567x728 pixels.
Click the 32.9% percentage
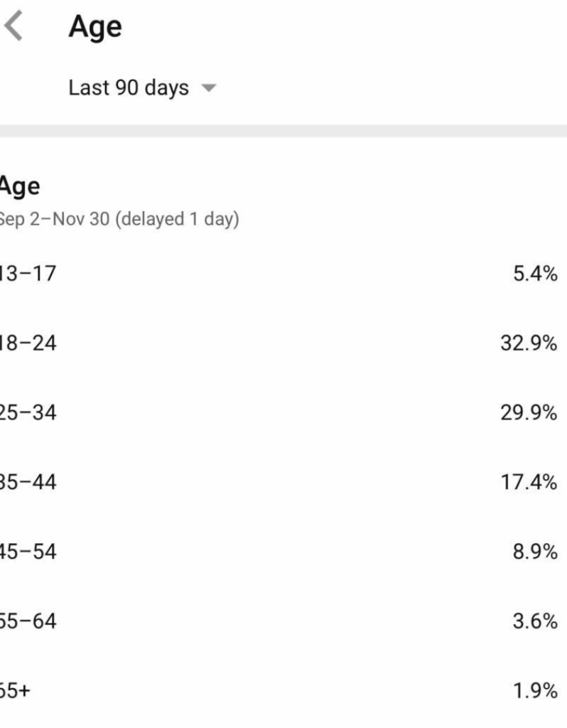pos(529,343)
